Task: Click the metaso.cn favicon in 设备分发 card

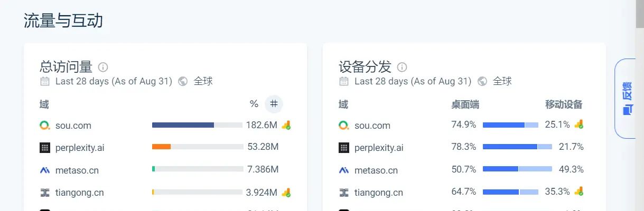Action: point(344,170)
